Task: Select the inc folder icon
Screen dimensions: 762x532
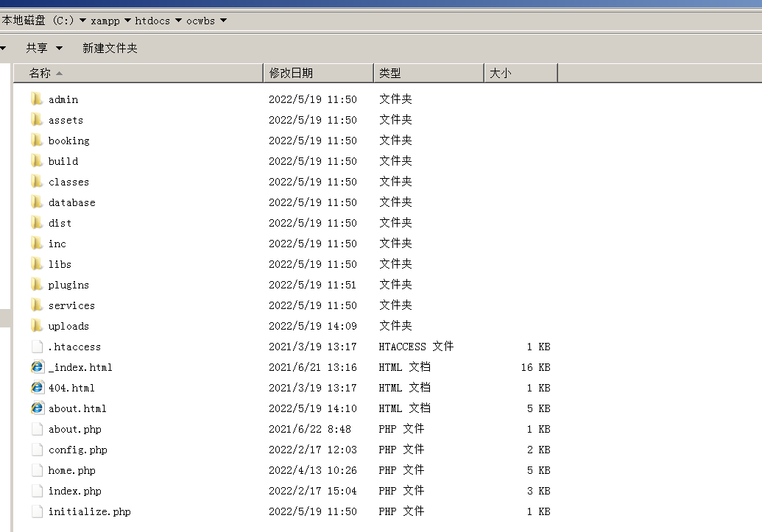Action: [x=37, y=244]
